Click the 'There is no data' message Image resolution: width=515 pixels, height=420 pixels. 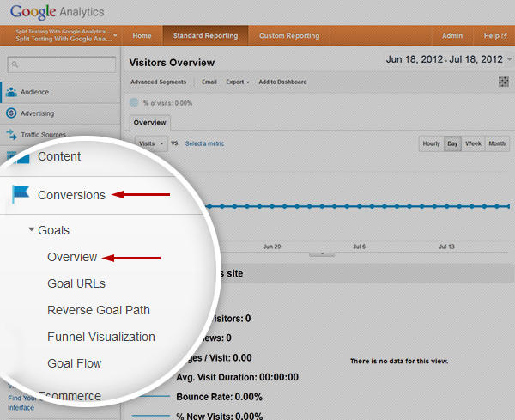(399, 362)
